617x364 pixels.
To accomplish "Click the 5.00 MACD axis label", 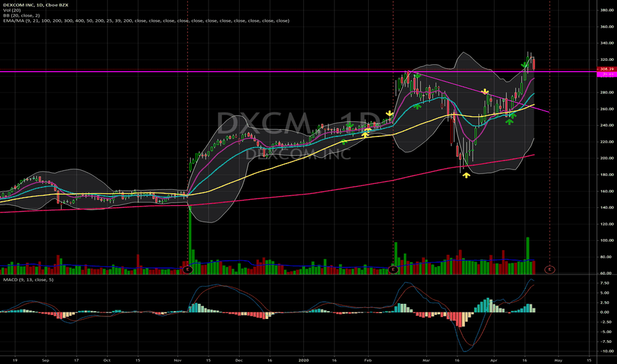I will 605,293.
